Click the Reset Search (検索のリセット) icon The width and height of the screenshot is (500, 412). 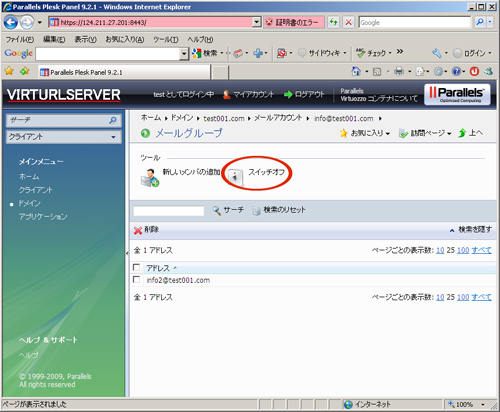(256, 211)
